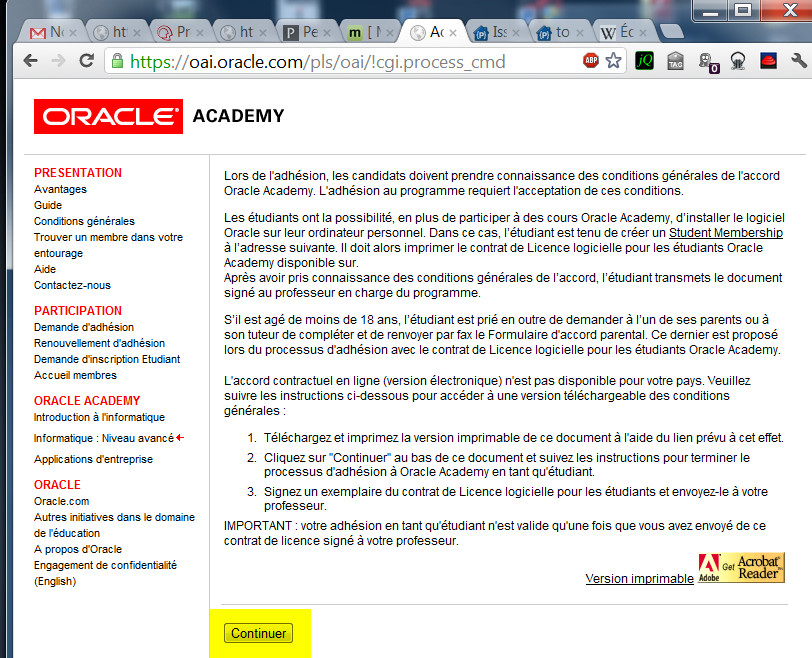812x658 pixels.
Task: Open 'Trouver un membre dans votre entourage'
Action: pyautogui.click(x=108, y=245)
